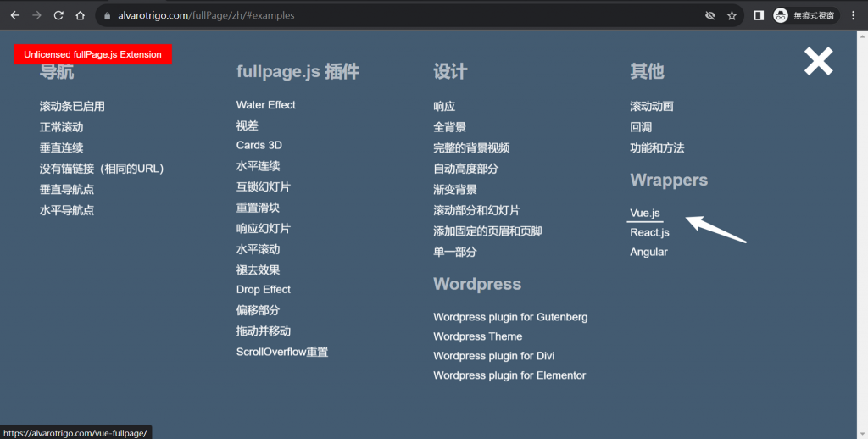Open the Angular wrapper link
Screen dimensions: 868x439
(x=648, y=252)
